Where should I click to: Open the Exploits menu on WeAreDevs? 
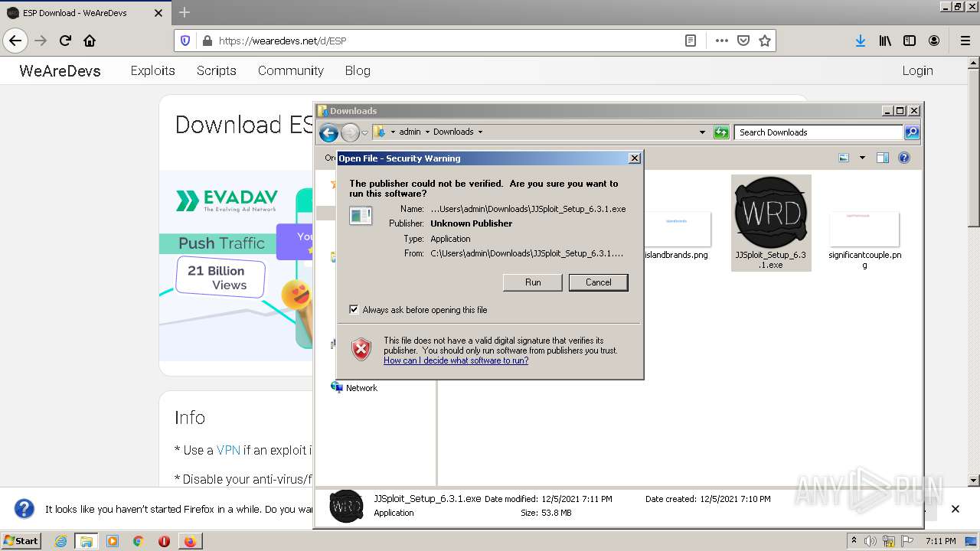[152, 70]
